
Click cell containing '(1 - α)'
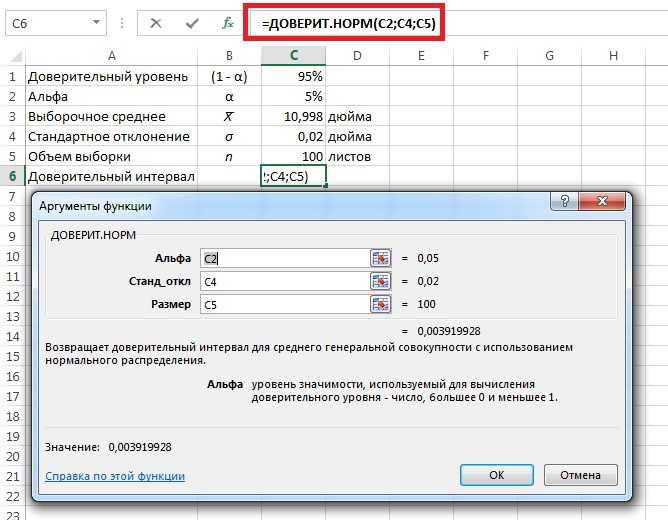229,77
